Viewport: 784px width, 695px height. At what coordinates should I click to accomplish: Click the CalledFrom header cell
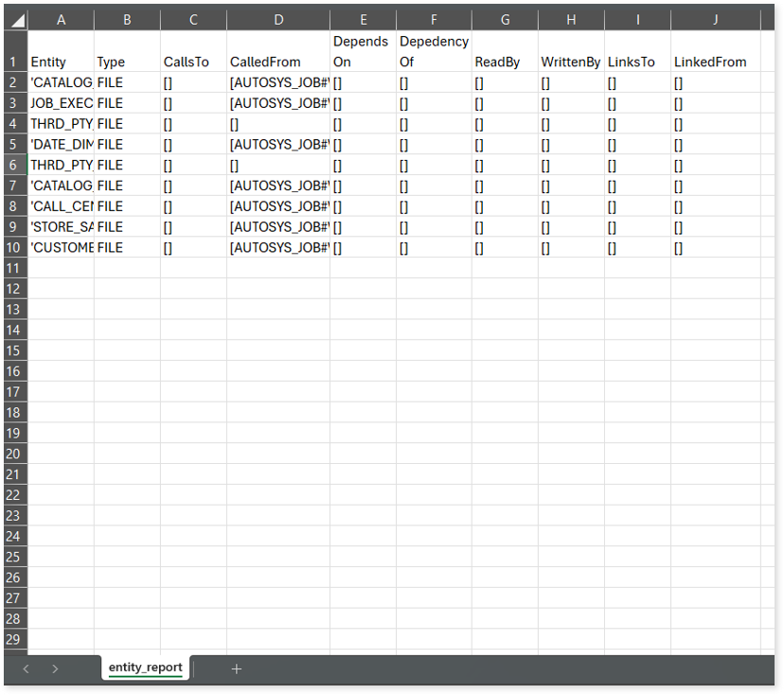pos(277,62)
